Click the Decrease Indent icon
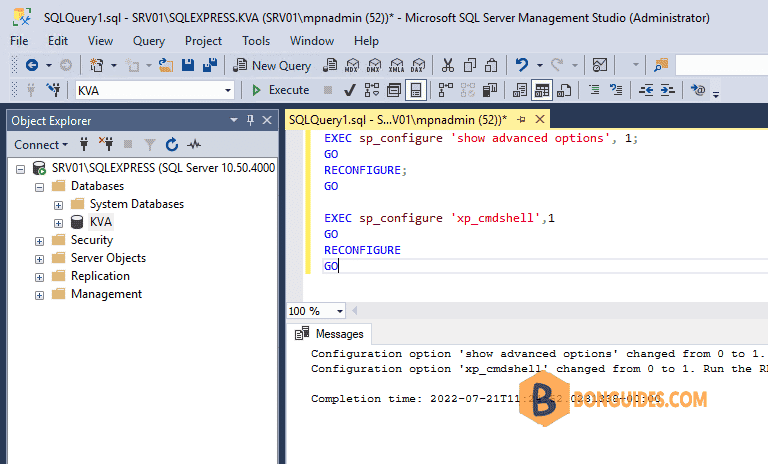 646,90
